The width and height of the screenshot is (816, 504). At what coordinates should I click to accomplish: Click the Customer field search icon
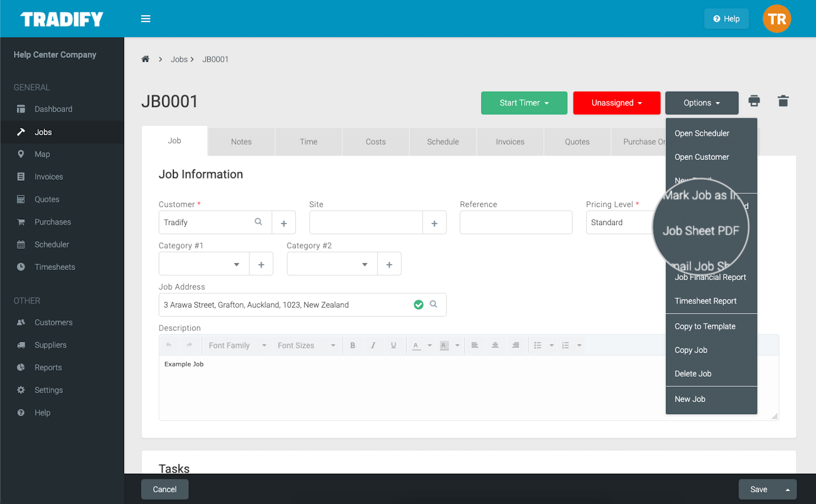[258, 222]
